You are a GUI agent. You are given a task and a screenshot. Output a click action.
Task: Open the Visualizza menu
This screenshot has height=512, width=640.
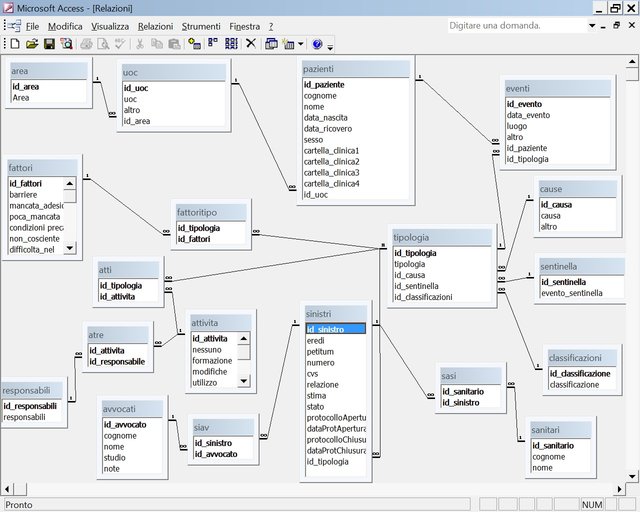(x=110, y=27)
